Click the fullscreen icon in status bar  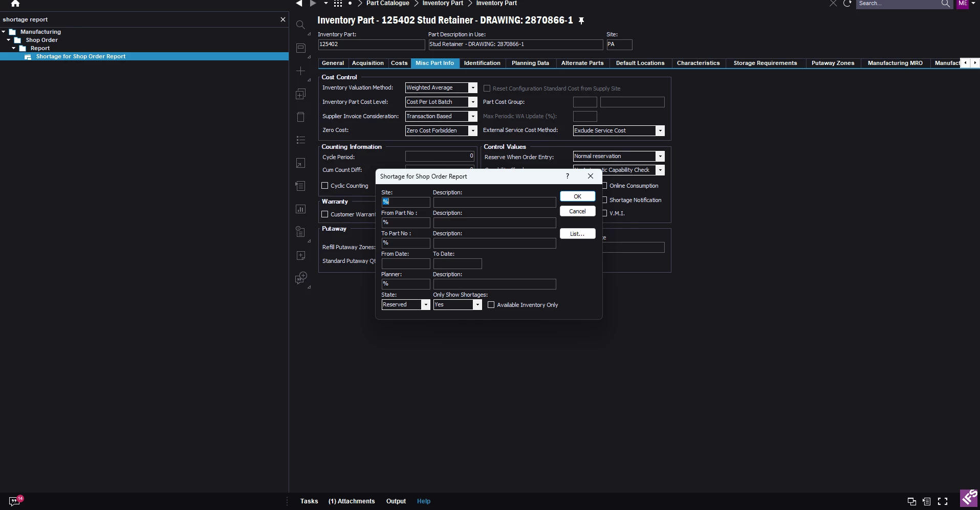943,501
